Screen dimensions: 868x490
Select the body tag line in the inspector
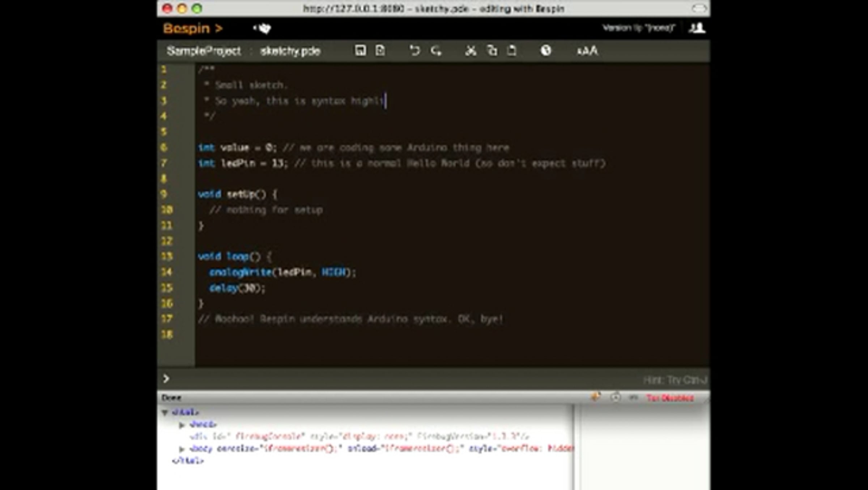(x=381, y=449)
